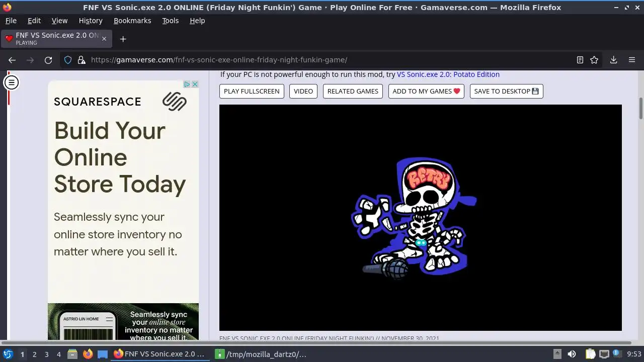Click the VIDEO button
The height and width of the screenshot is (362, 644).
coord(303,91)
